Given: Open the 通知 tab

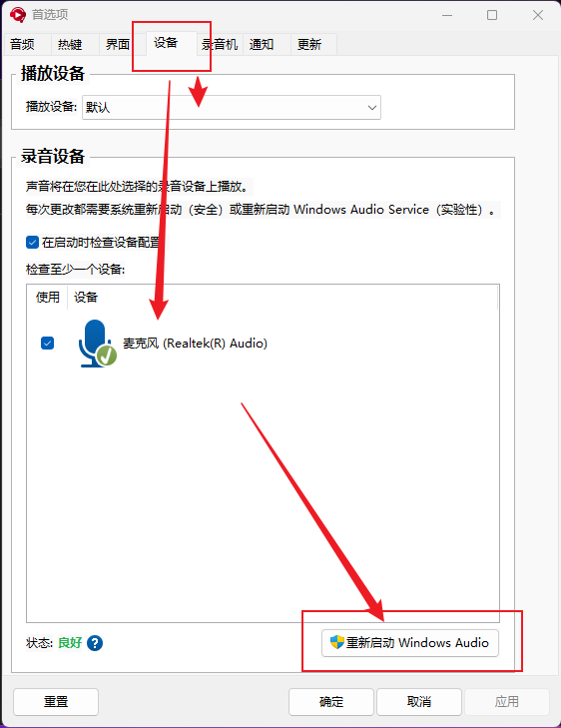Looking at the screenshot, I should [x=262, y=45].
